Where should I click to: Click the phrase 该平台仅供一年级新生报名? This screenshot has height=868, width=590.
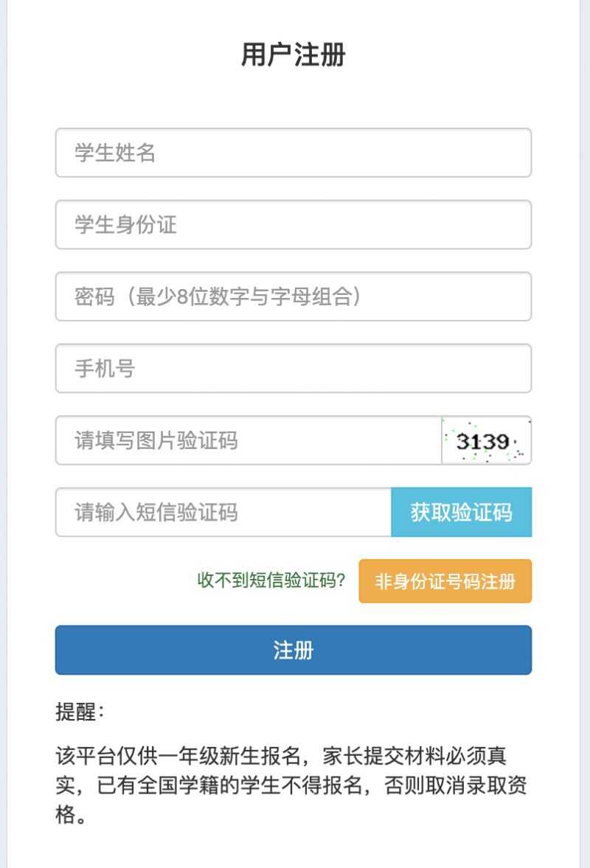pos(178,756)
